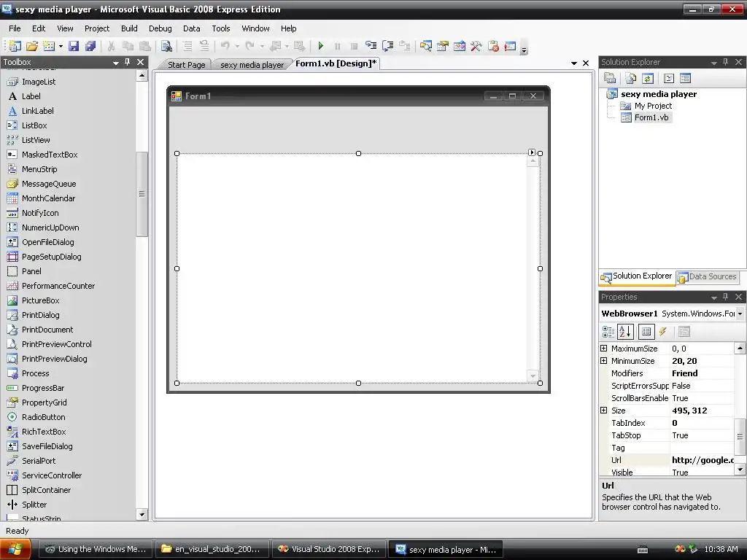This screenshot has width=747, height=560.
Task: Click the Windows Start button
Action: [15, 549]
